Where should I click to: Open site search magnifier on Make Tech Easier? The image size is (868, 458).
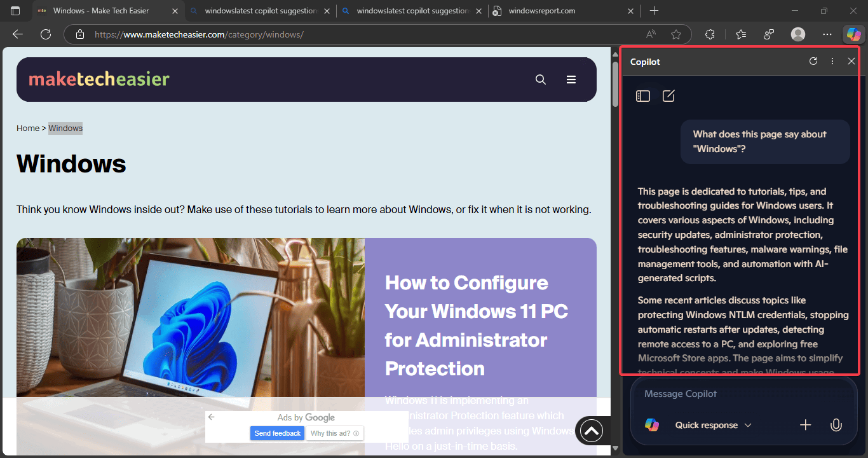pos(541,80)
